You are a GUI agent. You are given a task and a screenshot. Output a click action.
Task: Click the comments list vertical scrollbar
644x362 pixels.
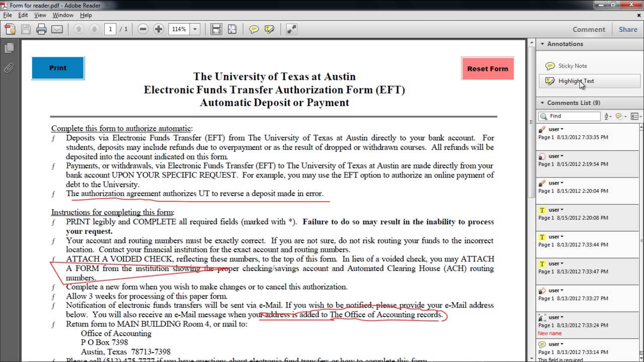[x=641, y=241]
